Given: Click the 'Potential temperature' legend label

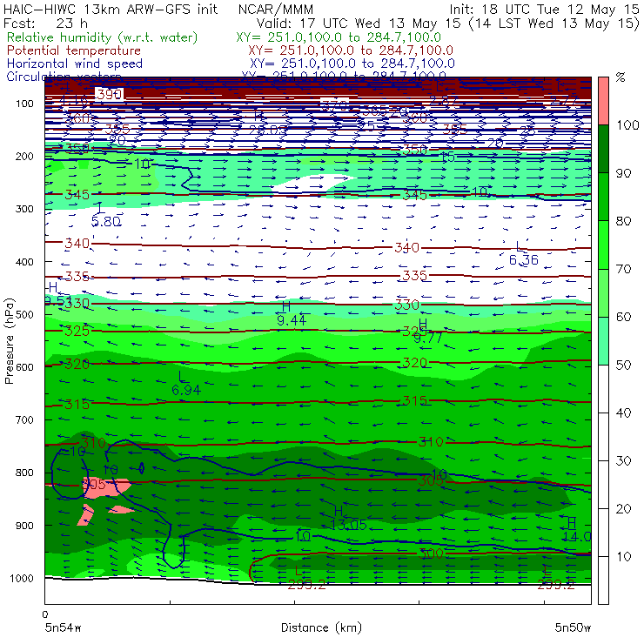Looking at the screenshot, I should tap(74, 50).
